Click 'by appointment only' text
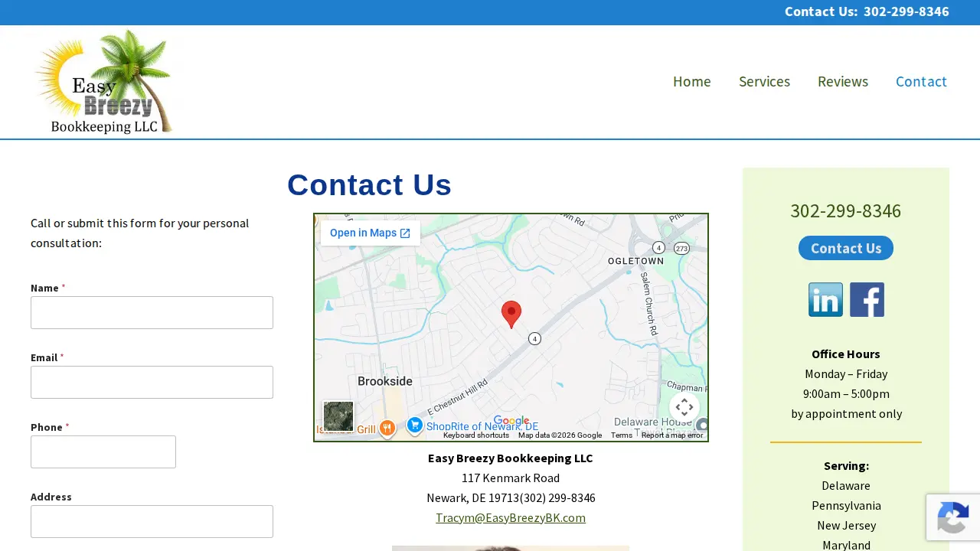The width and height of the screenshot is (980, 551). tap(846, 413)
